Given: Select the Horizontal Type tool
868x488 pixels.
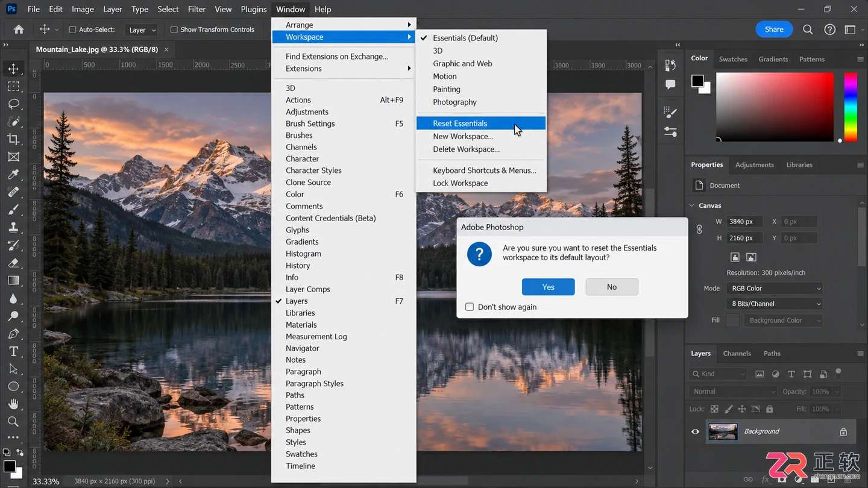Looking at the screenshot, I should (x=13, y=351).
